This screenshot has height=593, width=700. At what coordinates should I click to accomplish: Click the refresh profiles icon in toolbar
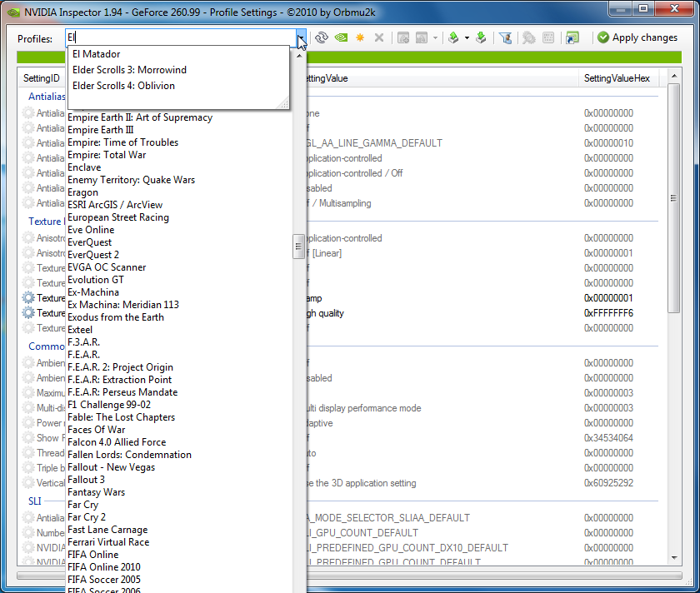(322, 38)
